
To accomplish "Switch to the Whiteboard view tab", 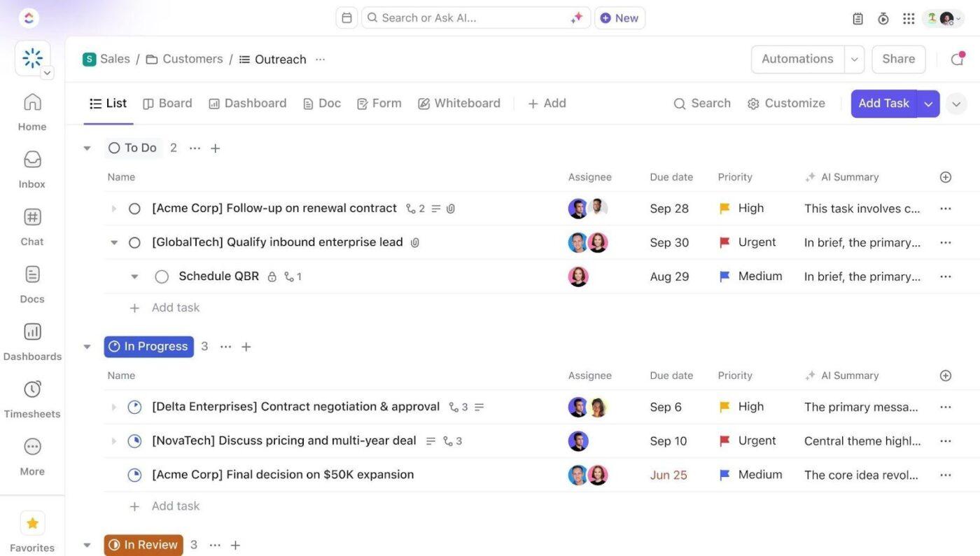I will 458,102.
